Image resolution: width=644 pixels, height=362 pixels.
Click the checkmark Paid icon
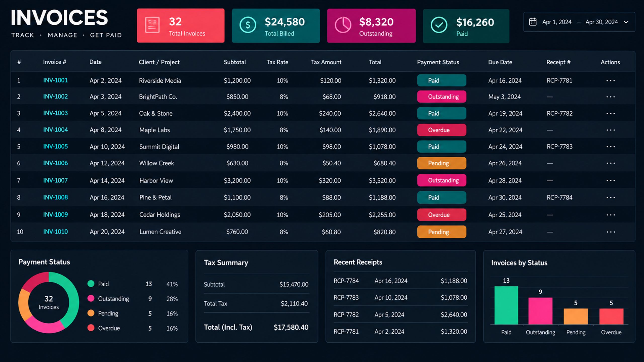(x=439, y=25)
